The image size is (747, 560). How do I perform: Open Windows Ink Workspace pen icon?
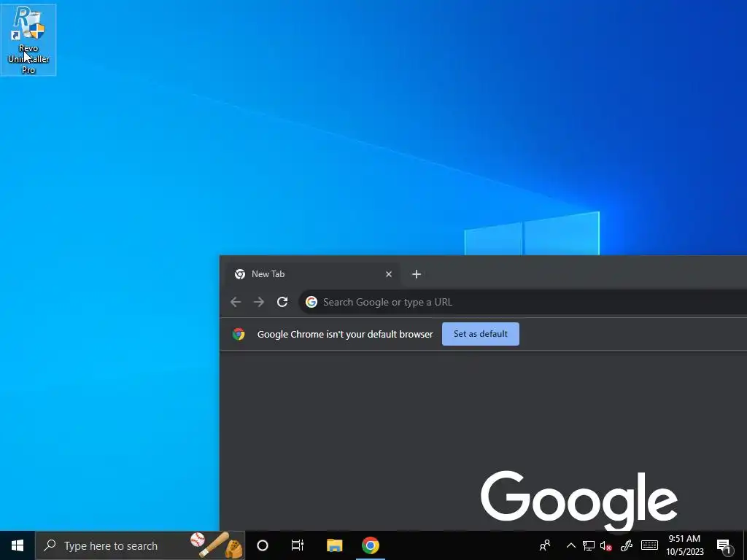click(626, 545)
